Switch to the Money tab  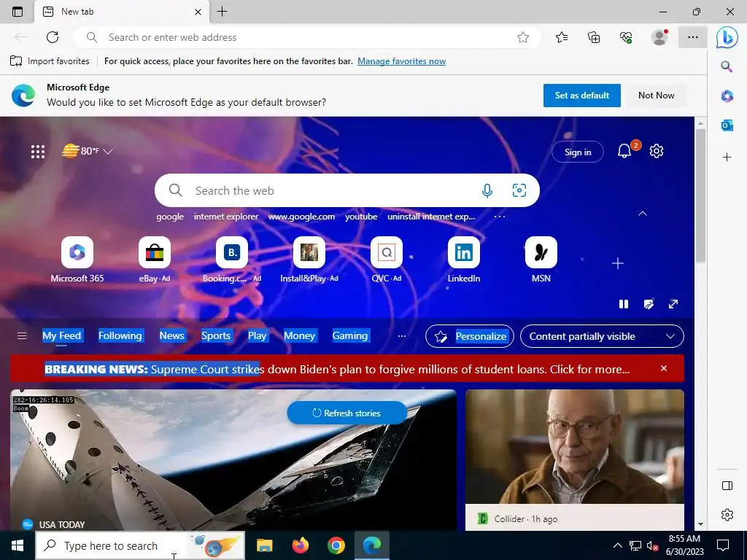click(x=299, y=335)
